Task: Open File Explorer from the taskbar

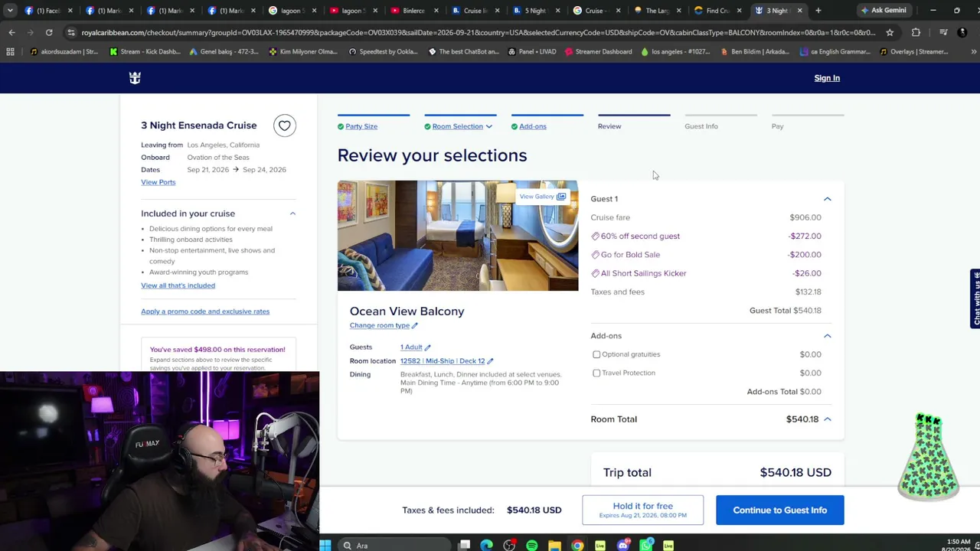Action: click(554, 546)
